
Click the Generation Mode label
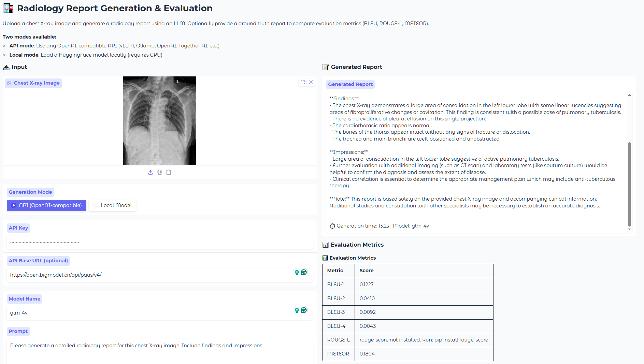click(30, 192)
